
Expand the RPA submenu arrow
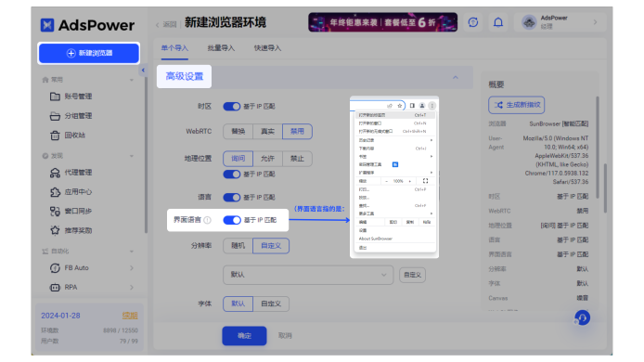[132, 287]
